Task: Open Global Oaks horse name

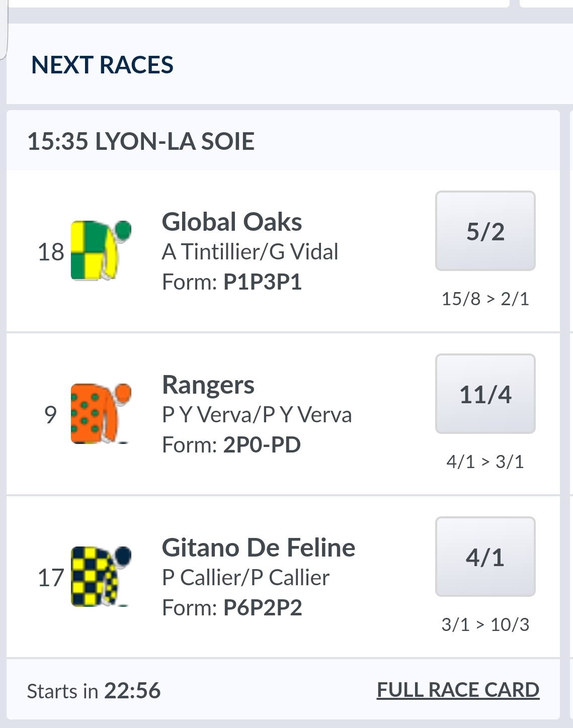Action: (232, 222)
